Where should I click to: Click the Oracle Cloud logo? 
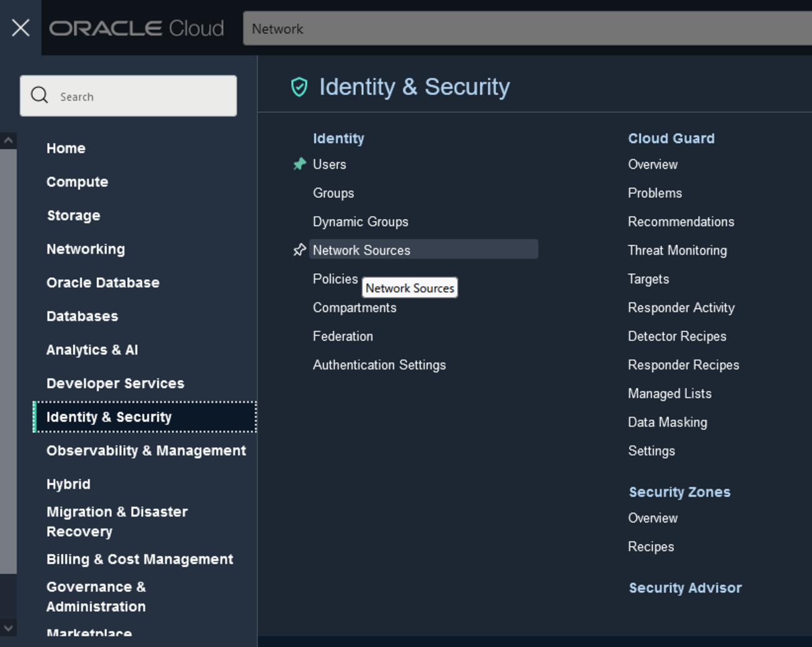(x=136, y=28)
